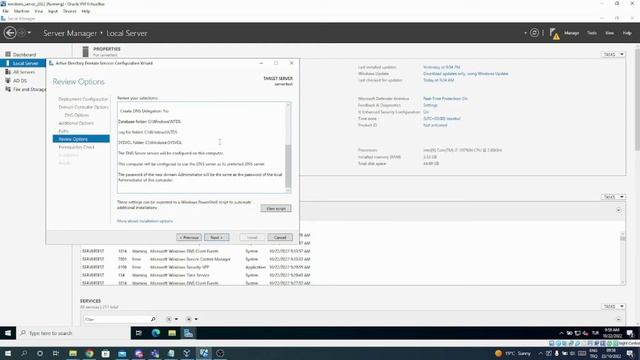
Task: Collapse the Events section chevron
Action: point(618,210)
